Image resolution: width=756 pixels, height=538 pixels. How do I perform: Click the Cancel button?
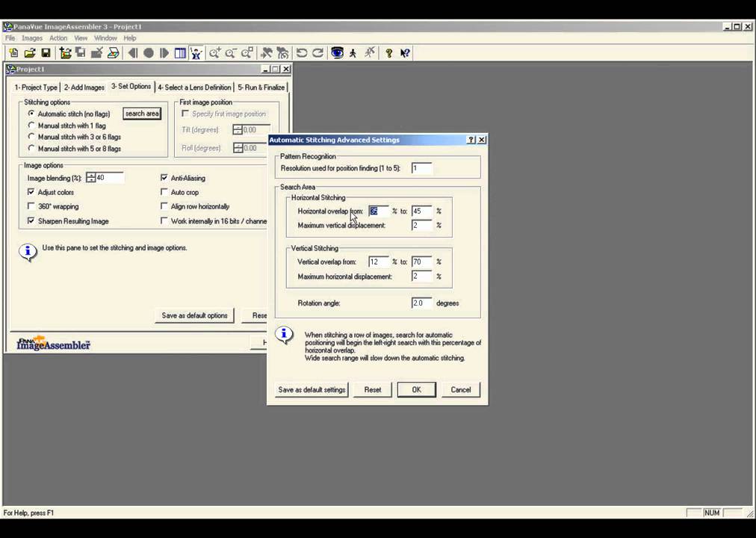click(460, 389)
